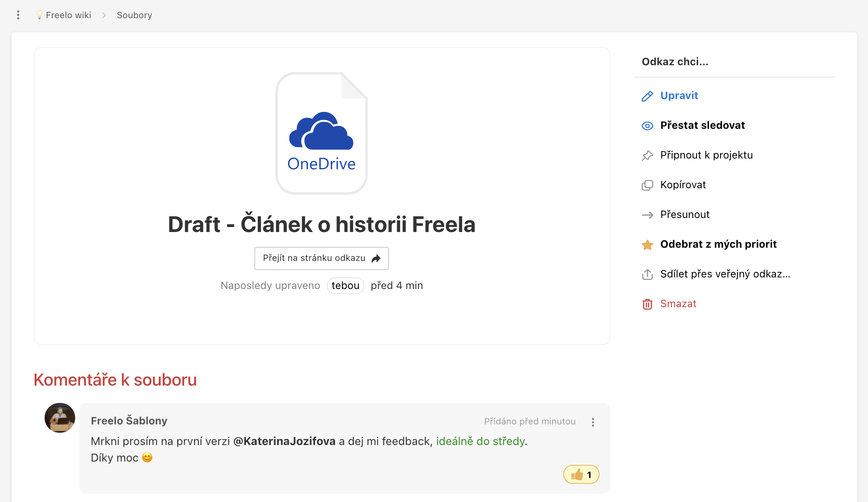The width and height of the screenshot is (868, 502).
Task: Toggle the eye icon for Přestat sledovat
Action: (x=647, y=126)
